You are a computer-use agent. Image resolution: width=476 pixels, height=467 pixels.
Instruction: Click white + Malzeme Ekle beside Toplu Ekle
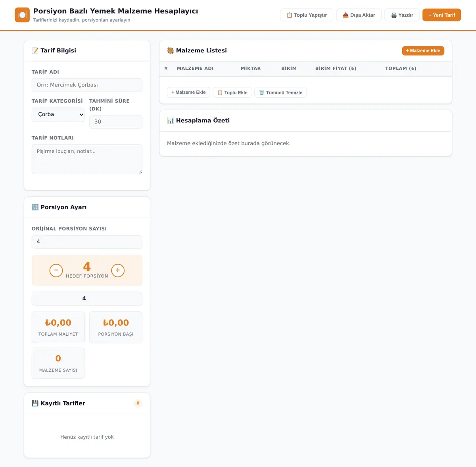(188, 92)
